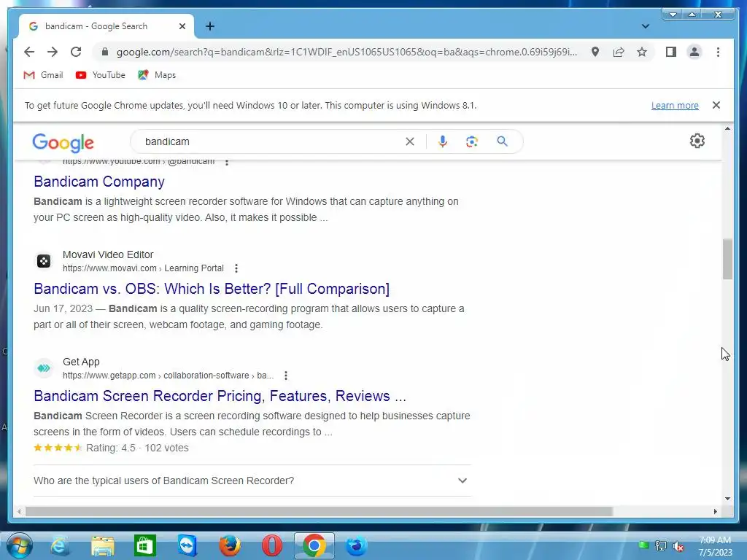The width and height of the screenshot is (747, 560).
Task: Open the tab search chevron dropdown
Action: [x=645, y=26]
